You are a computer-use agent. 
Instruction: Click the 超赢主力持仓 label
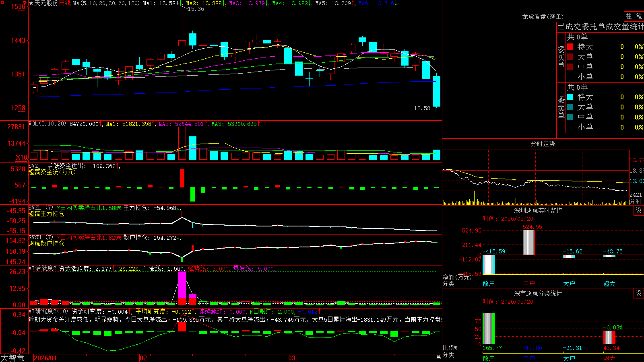click(46, 214)
